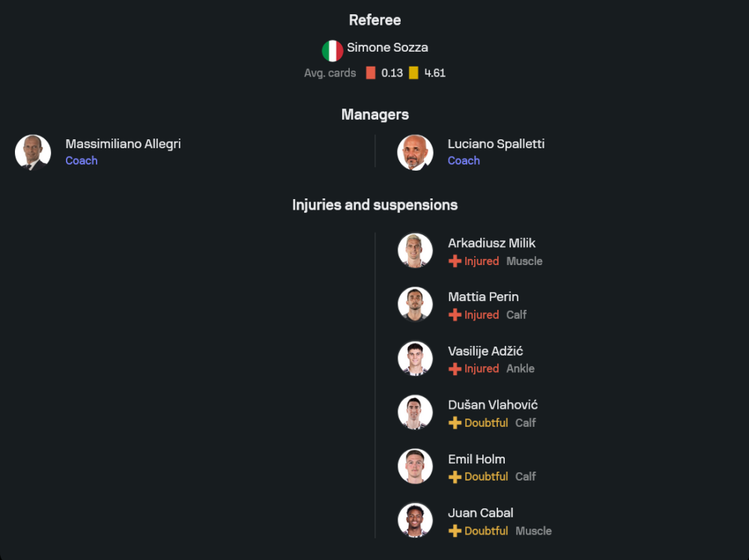Viewport: 749px width, 560px height.
Task: Open the Luciano Spalletti manager link
Action: (496, 144)
